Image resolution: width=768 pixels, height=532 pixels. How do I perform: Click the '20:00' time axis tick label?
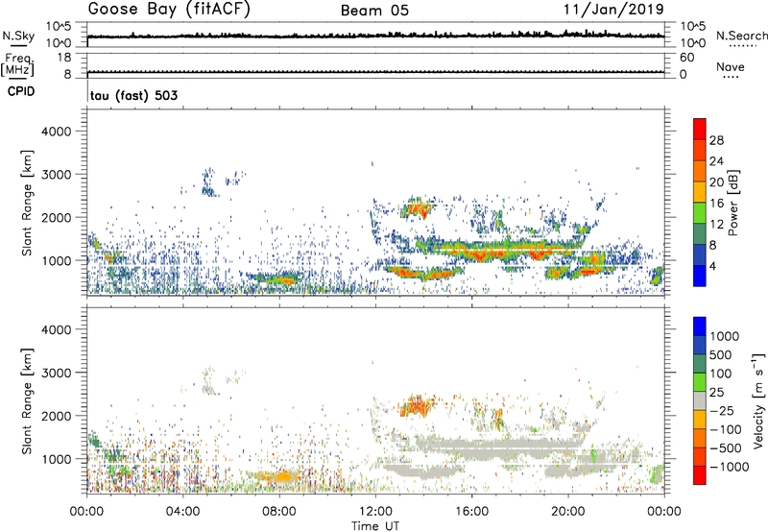568,512
